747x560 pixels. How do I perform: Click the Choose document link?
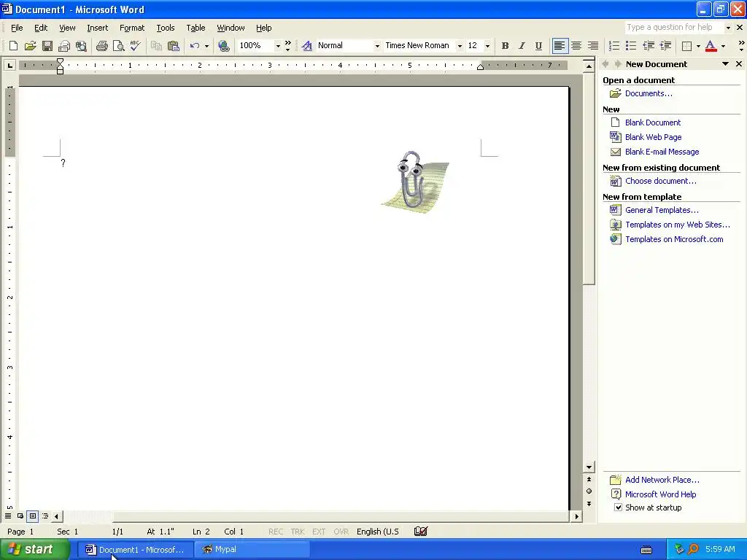(661, 181)
